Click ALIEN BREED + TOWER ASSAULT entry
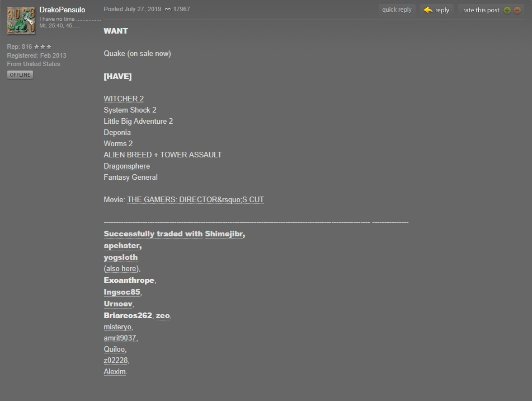The image size is (532, 401). (x=163, y=155)
